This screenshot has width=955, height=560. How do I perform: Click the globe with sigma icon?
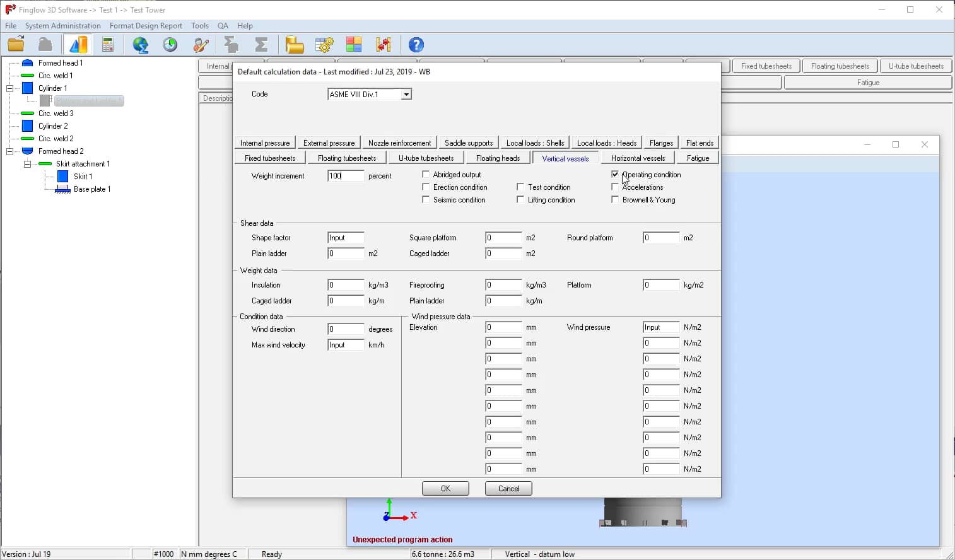pos(140,45)
